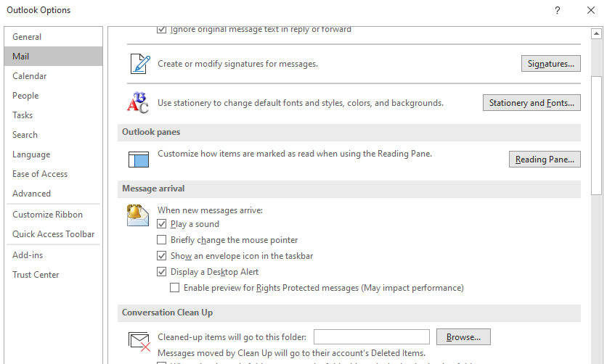Click the Message arrival section header

349,189
